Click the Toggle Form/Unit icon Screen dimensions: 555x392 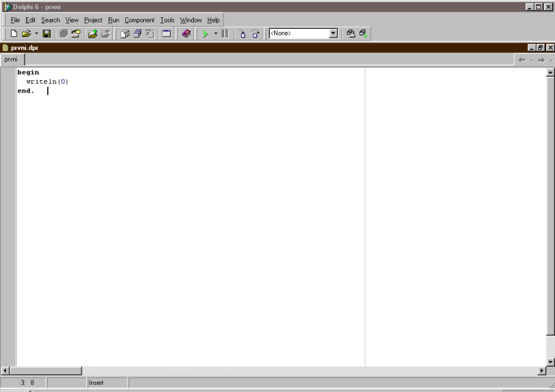click(150, 33)
